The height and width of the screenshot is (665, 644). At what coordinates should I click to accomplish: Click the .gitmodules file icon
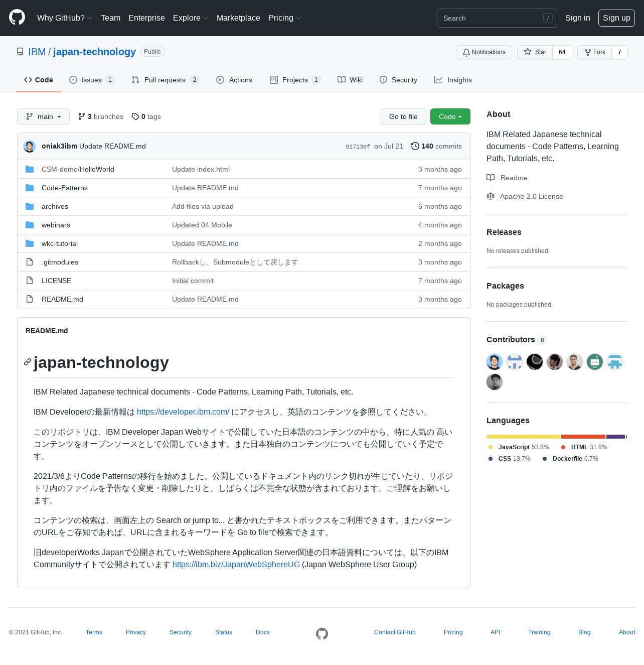click(x=30, y=262)
